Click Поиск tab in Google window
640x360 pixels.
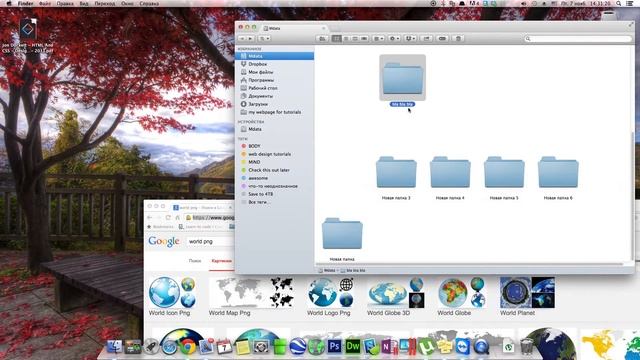tap(195, 261)
